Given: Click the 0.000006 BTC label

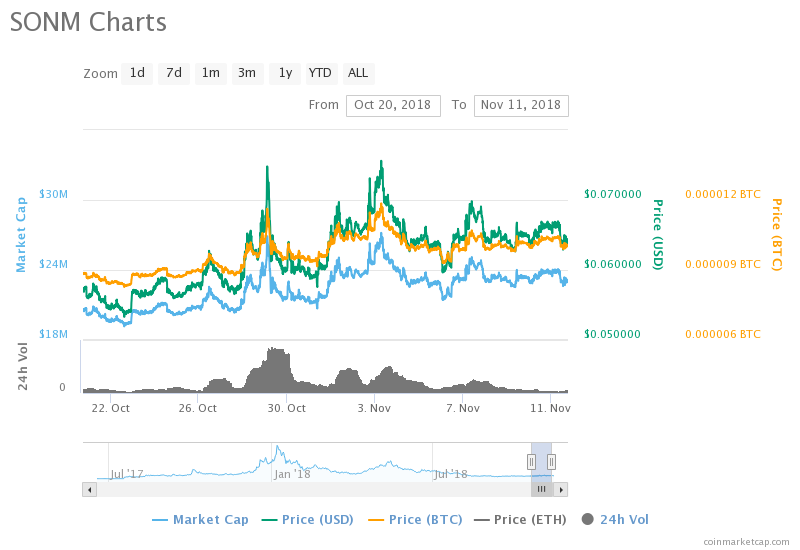Looking at the screenshot, I should pyautogui.click(x=722, y=334).
